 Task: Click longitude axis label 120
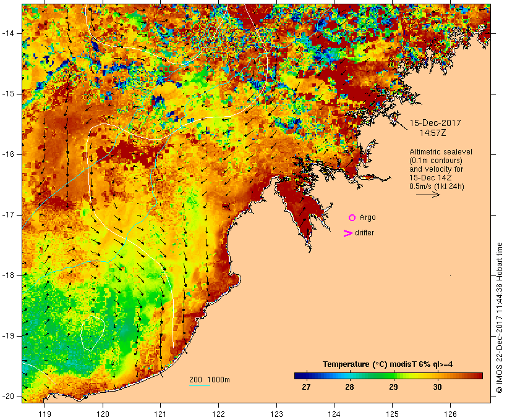coord(103,414)
